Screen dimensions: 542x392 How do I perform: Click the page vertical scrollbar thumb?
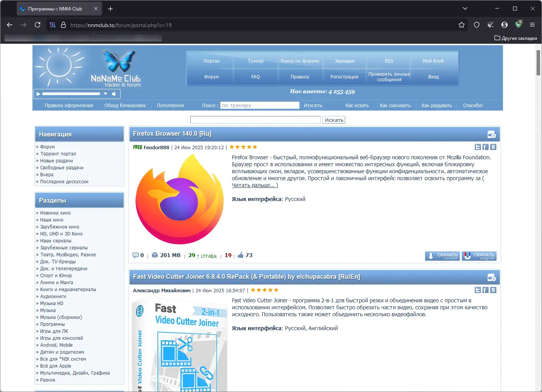point(538,63)
